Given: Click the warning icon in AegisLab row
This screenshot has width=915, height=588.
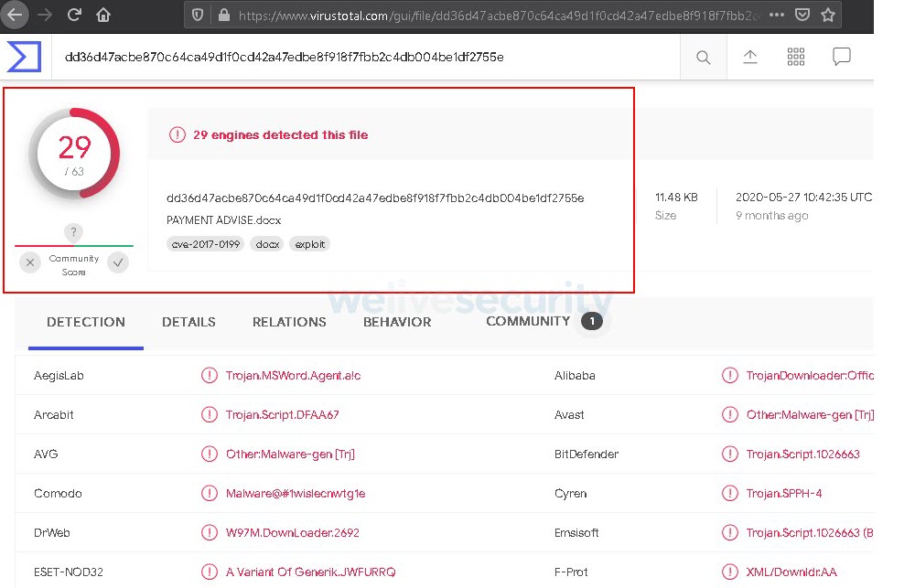Looking at the screenshot, I should point(210,375).
